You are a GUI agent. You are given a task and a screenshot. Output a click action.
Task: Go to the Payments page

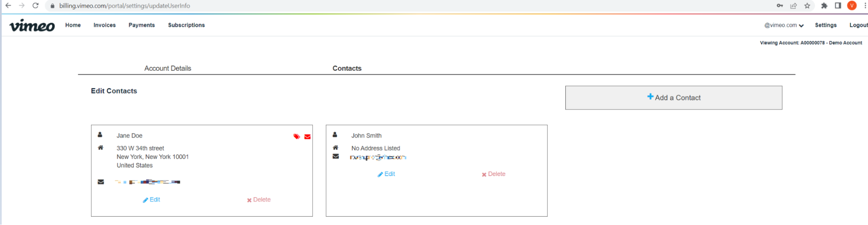point(142,25)
